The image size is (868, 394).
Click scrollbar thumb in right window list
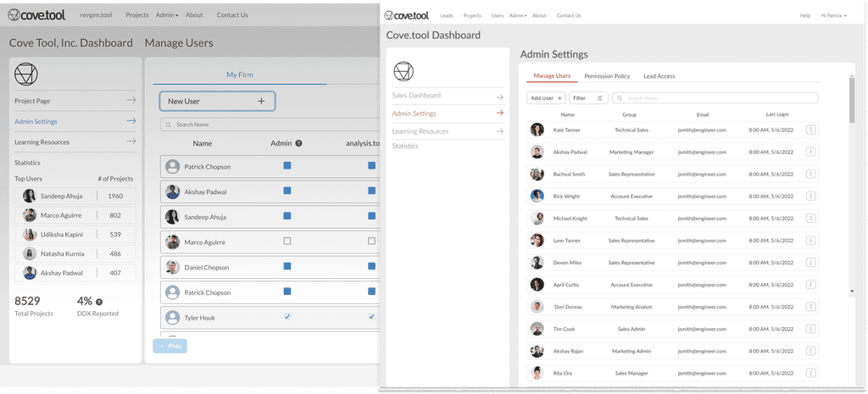tap(851, 98)
